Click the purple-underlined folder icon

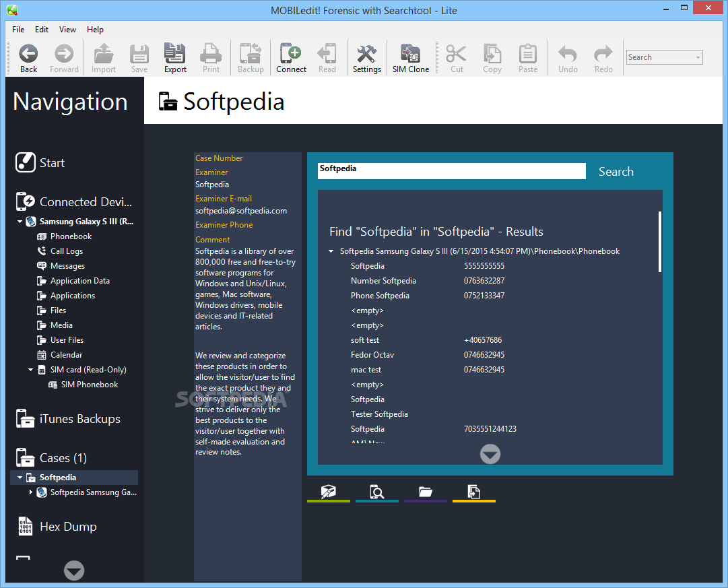click(426, 492)
